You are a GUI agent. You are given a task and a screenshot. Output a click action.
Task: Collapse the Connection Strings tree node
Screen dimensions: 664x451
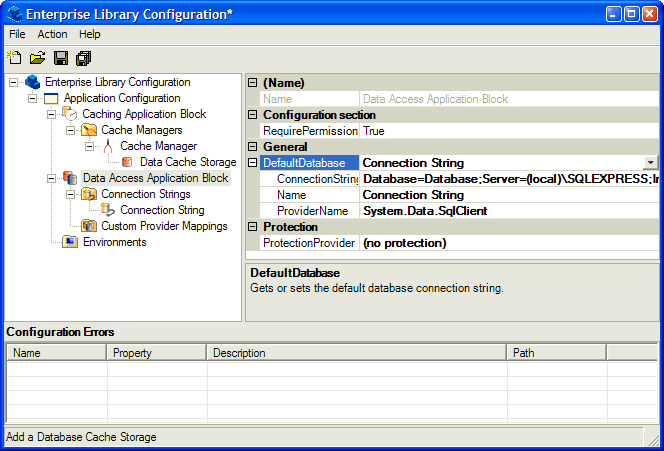(71, 194)
